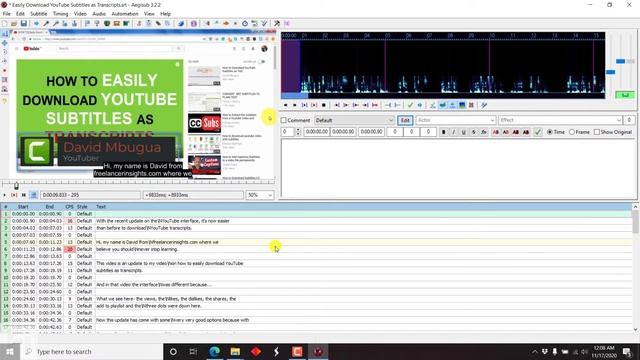The height and width of the screenshot is (360, 640).
Task: Play 500 ms before the audio selection
Action: pyautogui.click(x=337, y=105)
